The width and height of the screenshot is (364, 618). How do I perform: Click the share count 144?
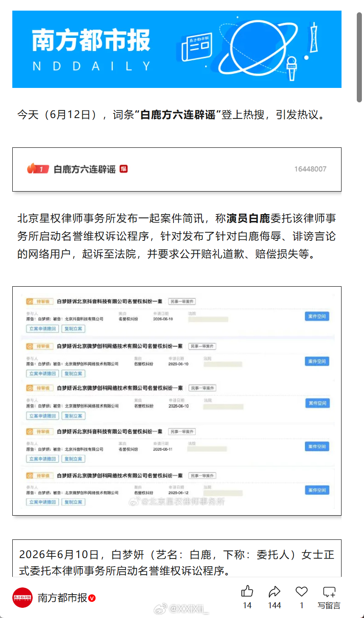tap(274, 605)
